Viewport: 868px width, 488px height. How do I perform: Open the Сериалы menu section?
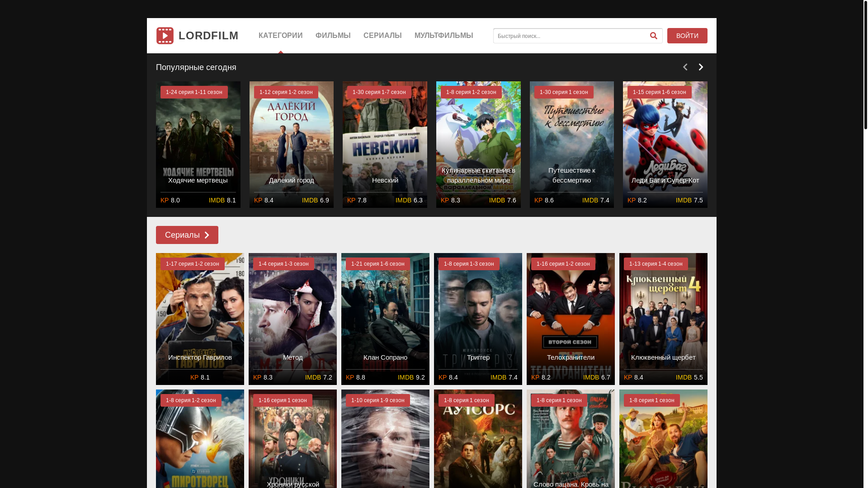382,36
